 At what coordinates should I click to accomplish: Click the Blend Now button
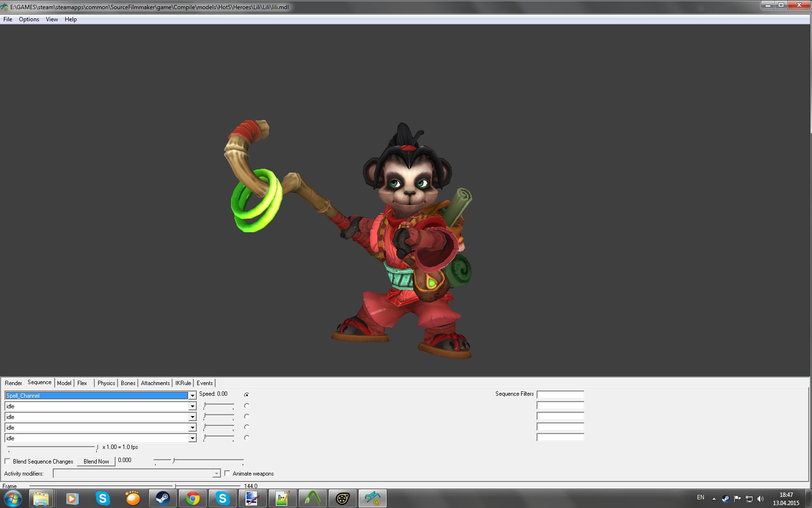[96, 461]
